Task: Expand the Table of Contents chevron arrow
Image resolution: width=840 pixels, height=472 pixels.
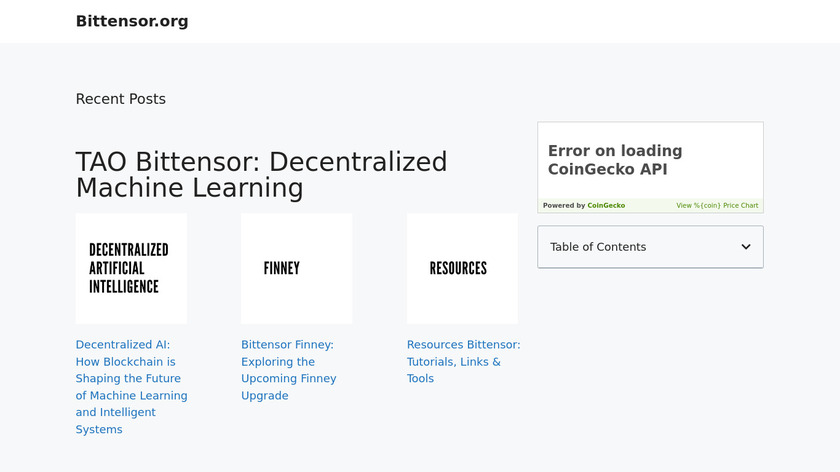Action: (x=746, y=247)
